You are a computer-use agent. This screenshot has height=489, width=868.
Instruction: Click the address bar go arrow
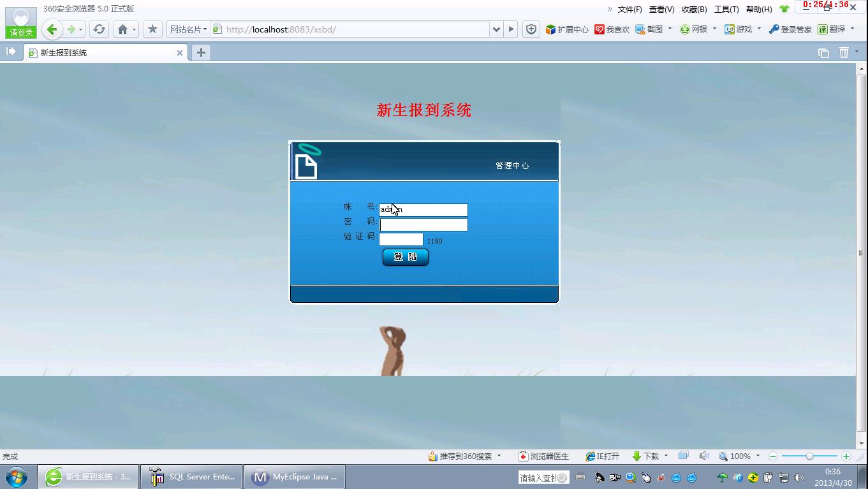510,29
